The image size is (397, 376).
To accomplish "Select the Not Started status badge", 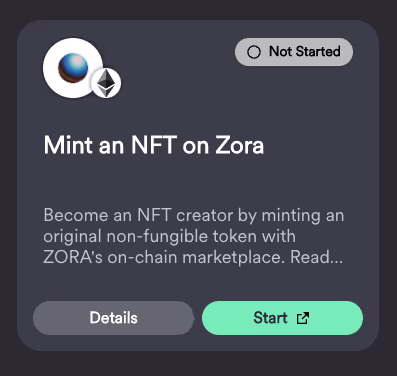I will (294, 52).
